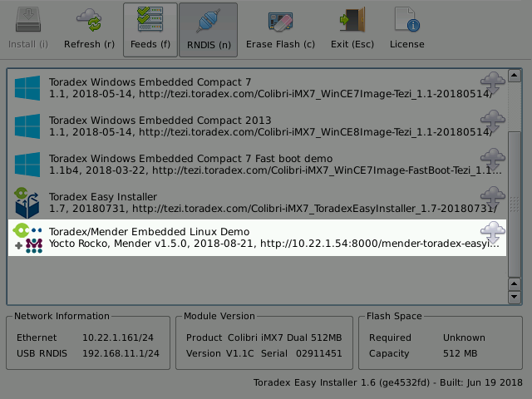The width and height of the screenshot is (532, 399).
Task: Click cloud download icon for Fast boot demo
Action: [493, 160]
